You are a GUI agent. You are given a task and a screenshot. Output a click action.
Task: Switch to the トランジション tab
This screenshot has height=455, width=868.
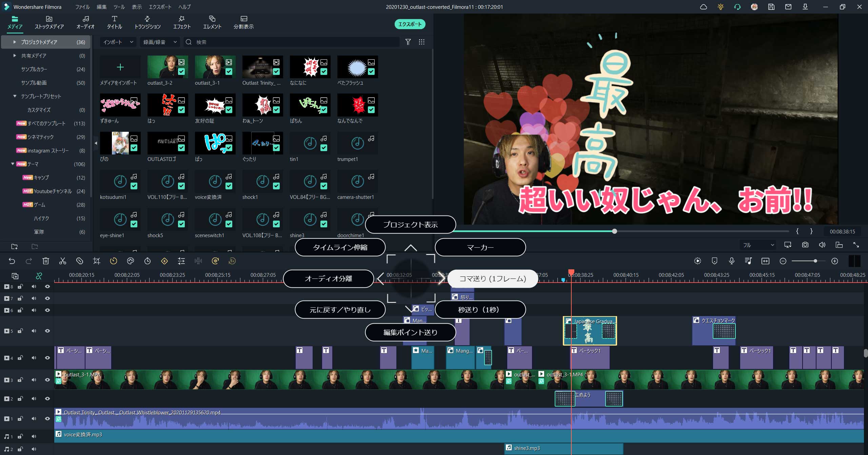[147, 22]
